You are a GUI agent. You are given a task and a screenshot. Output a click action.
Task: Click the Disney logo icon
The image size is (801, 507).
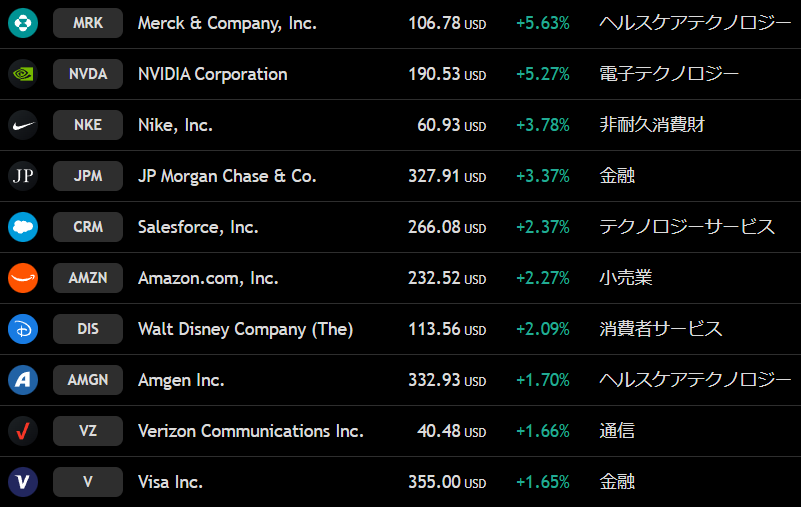[23, 329]
